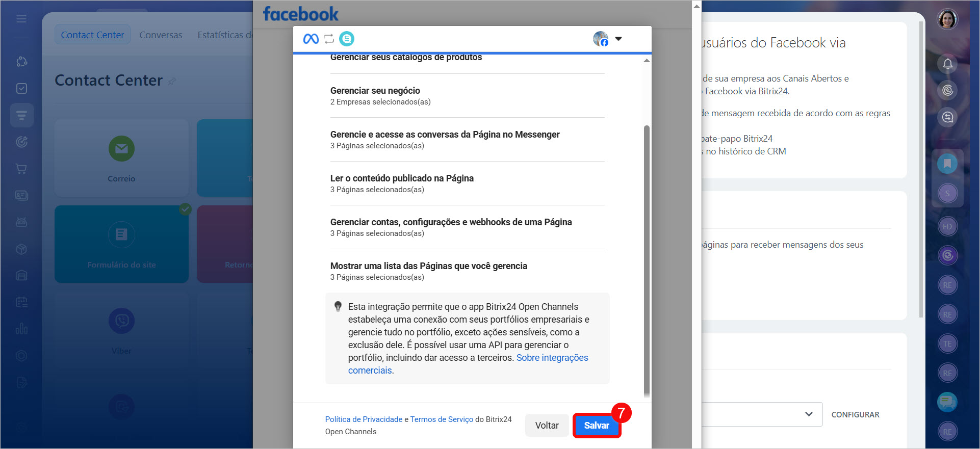The image size is (980, 449).
Task: Click Gerenciar seu negócio permission row
Action: tap(467, 96)
